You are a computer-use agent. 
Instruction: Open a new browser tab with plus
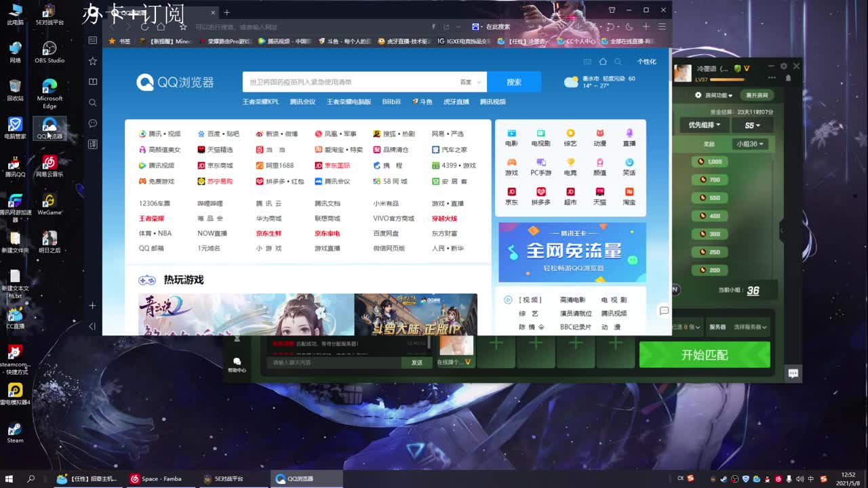(226, 12)
